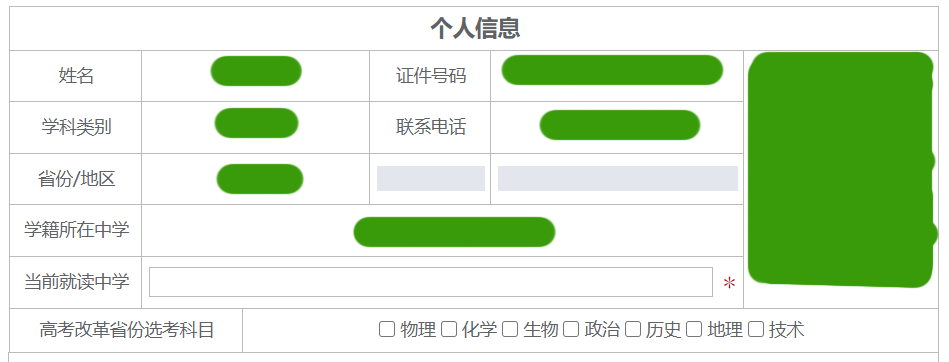Screen dimensions: 949x362
Task: Check the 物理 subject checkbox
Action: pos(387,329)
